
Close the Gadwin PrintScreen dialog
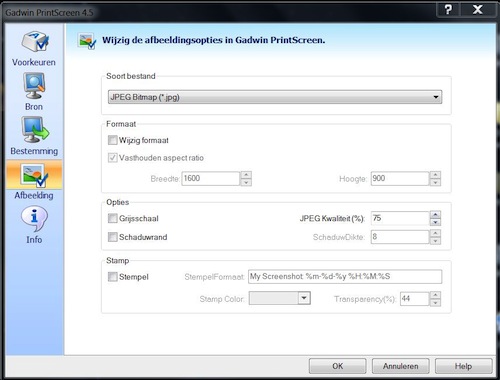point(477,10)
